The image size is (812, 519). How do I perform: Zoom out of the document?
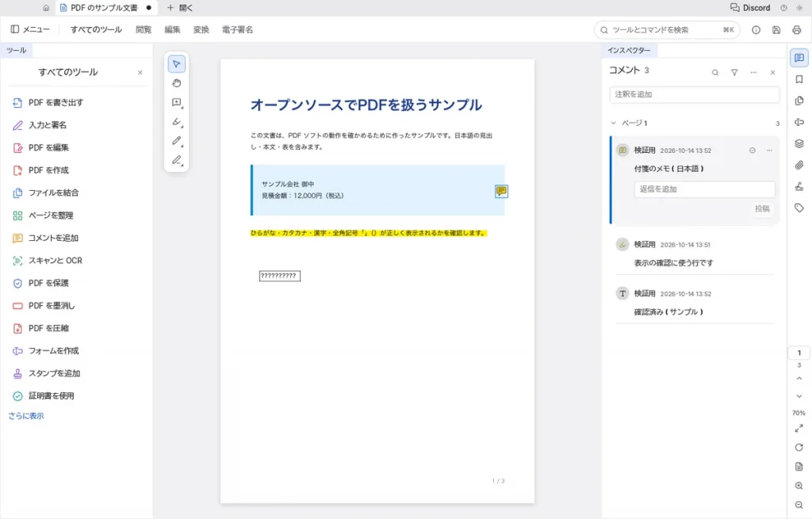[x=799, y=505]
